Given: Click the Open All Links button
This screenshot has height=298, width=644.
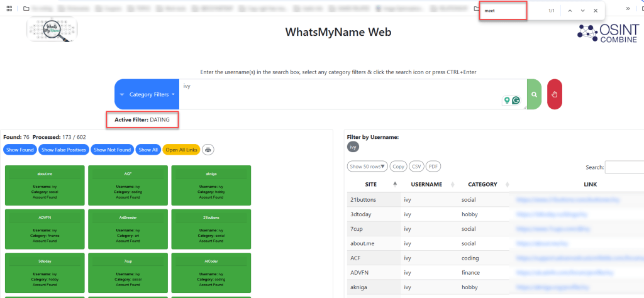Looking at the screenshot, I should tap(182, 150).
